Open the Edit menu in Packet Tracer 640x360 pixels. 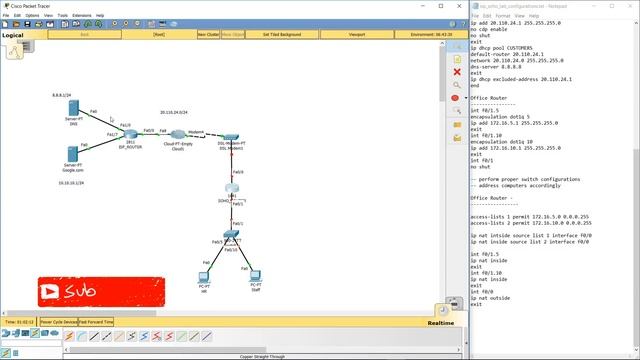pos(17,15)
